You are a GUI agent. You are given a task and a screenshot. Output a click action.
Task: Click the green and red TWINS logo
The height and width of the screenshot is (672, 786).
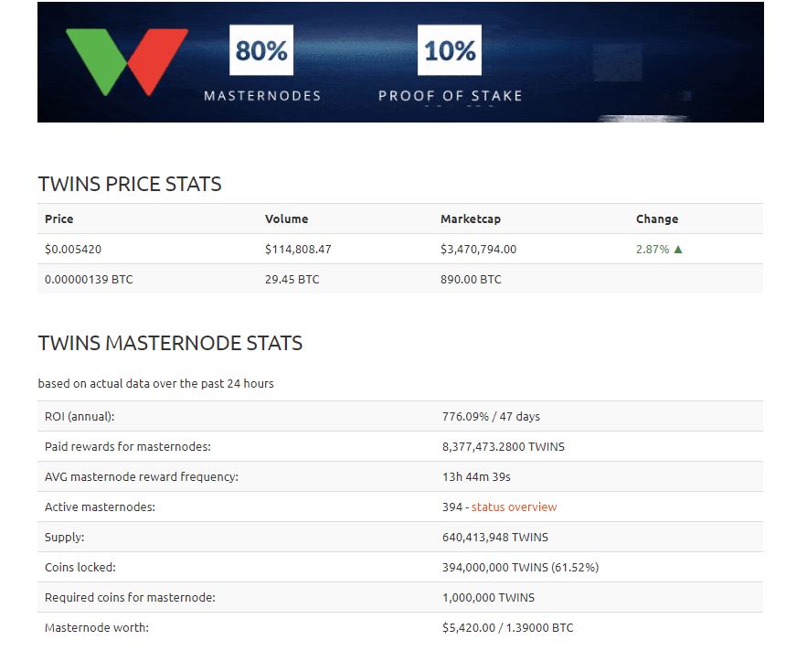(127, 61)
